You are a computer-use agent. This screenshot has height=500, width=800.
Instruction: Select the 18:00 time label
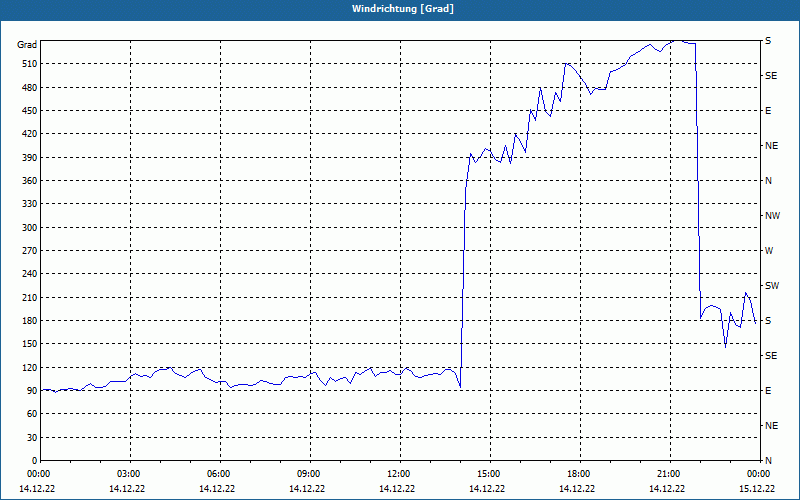(x=581, y=474)
